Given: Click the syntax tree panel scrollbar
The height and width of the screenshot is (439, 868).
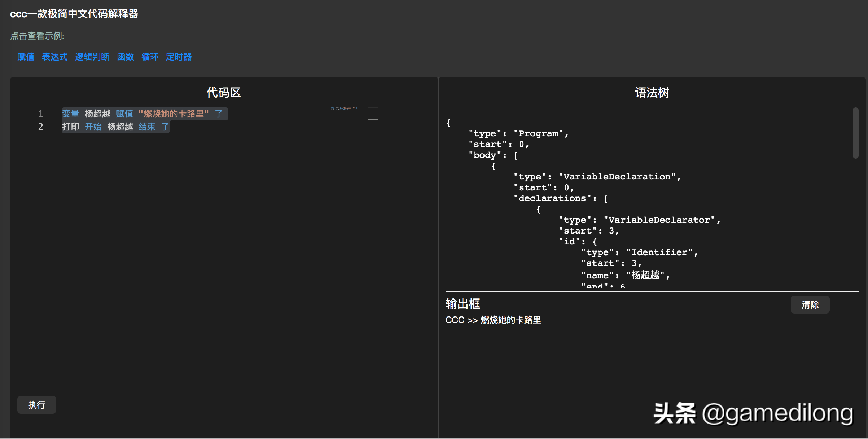Looking at the screenshot, I should pos(855,133).
